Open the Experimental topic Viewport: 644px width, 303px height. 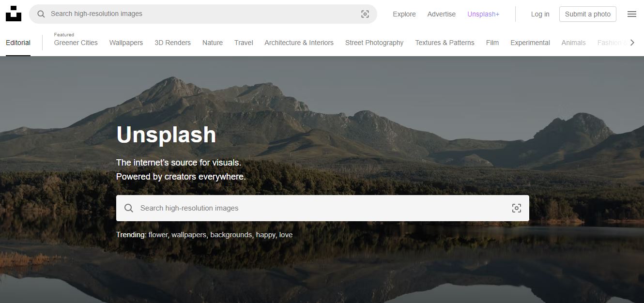click(530, 43)
